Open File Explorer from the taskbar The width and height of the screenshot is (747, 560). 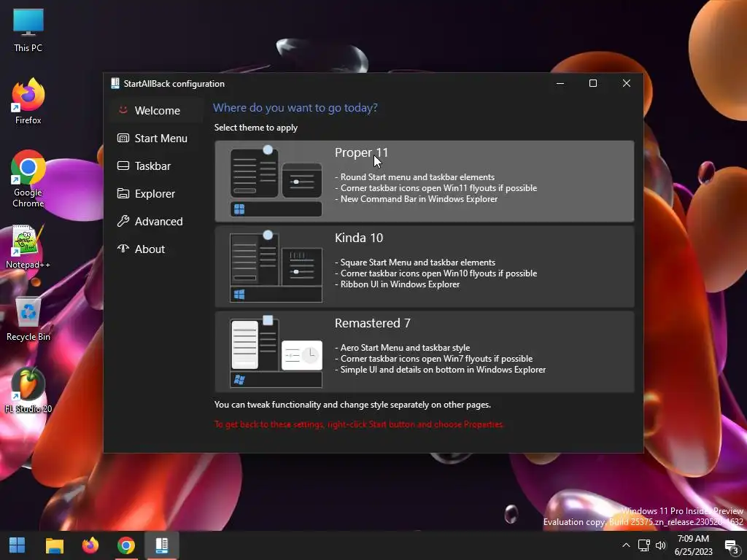click(x=54, y=545)
